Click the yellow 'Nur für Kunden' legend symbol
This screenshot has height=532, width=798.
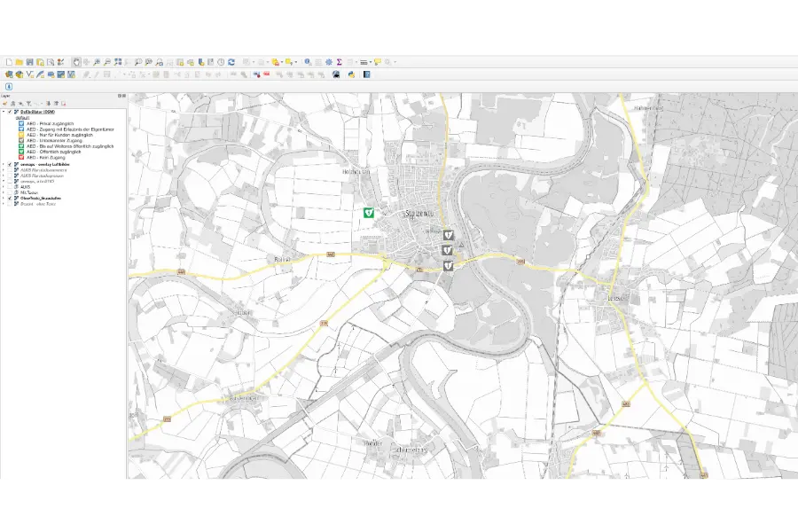pyautogui.click(x=21, y=135)
